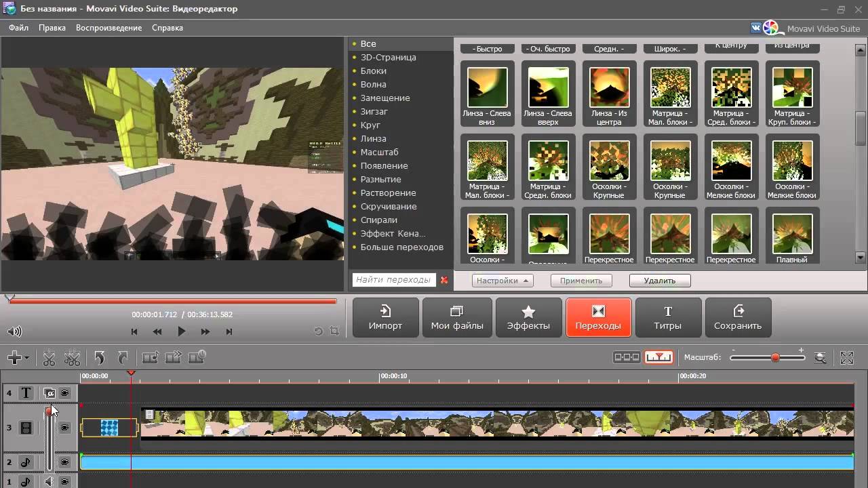Viewport: 868px width, 488px height.
Task: Select the transition clip on track 3
Action: click(x=109, y=427)
